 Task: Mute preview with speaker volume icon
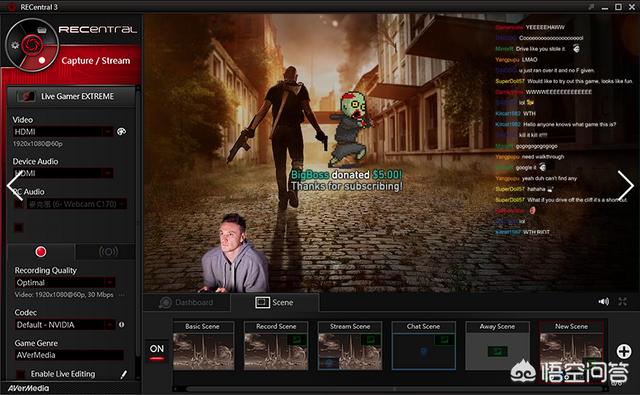604,302
